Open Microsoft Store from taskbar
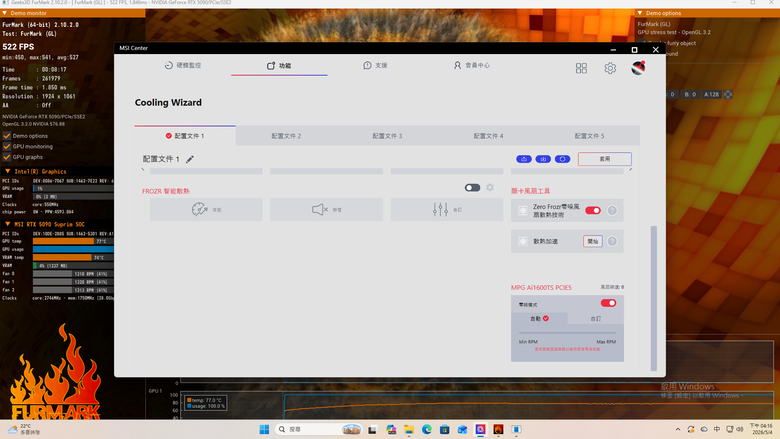The height and width of the screenshot is (439, 780). point(445,430)
